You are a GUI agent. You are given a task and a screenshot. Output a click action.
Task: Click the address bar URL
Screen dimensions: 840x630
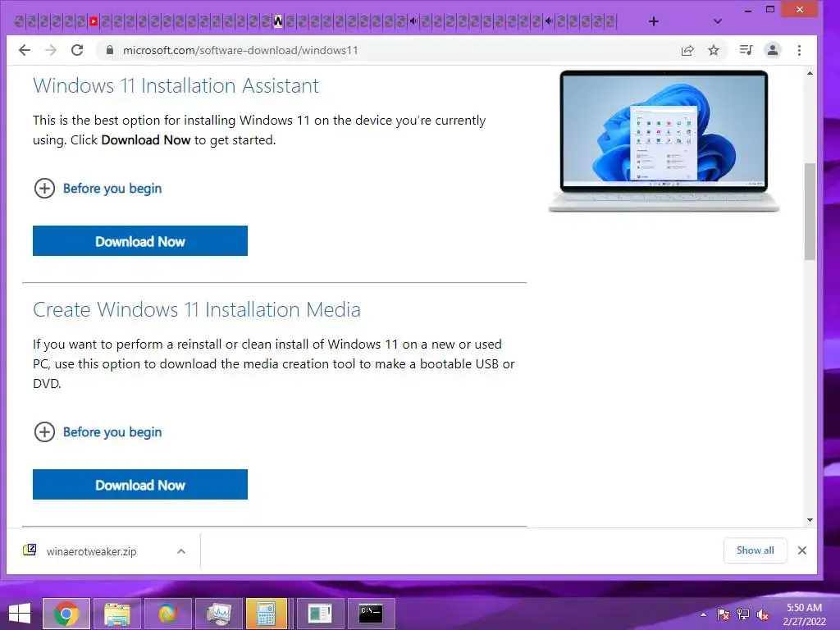click(x=240, y=50)
